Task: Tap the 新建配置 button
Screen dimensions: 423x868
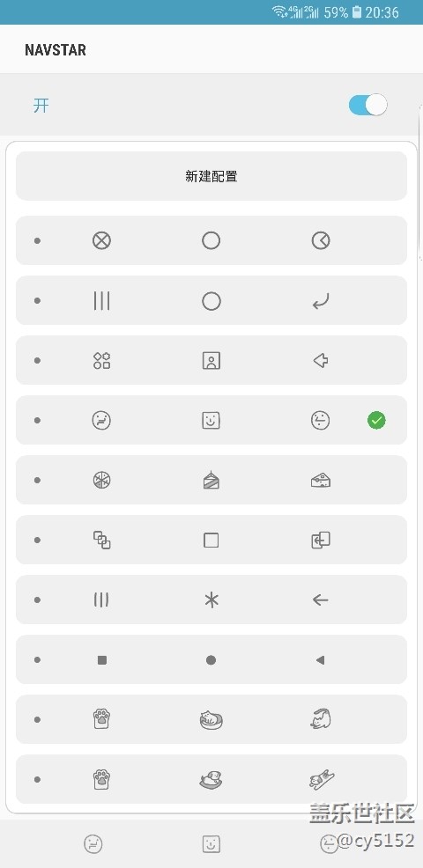Action: tap(211, 176)
